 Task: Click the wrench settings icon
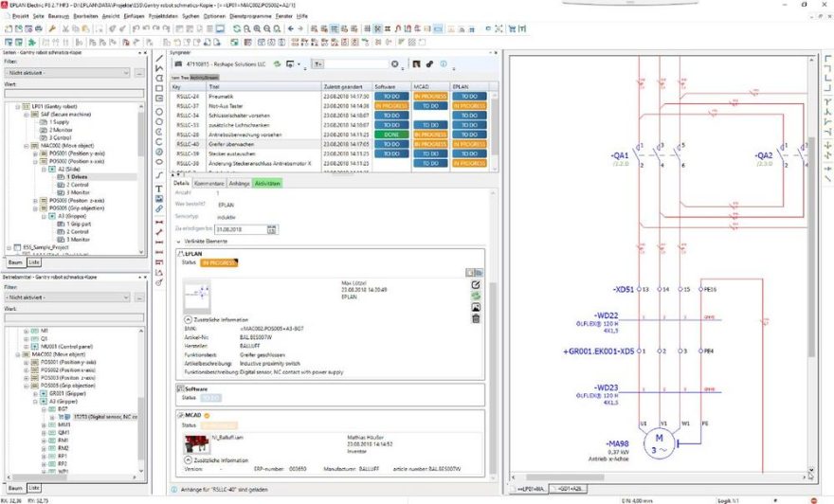[x=52, y=28]
